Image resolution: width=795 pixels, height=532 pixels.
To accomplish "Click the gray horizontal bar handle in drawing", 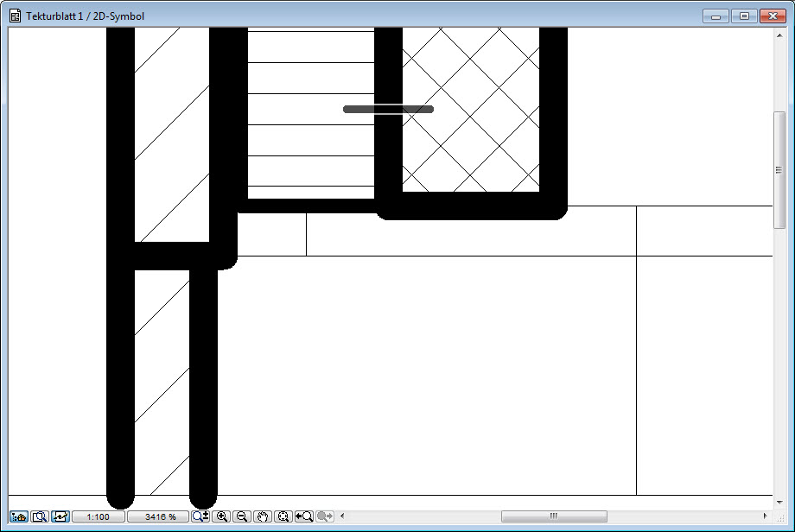I will click(x=388, y=110).
